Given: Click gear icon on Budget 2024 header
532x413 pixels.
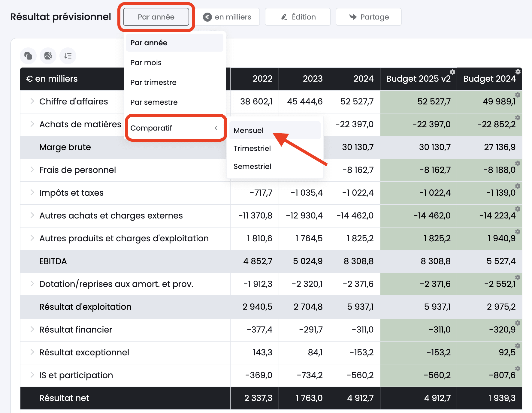Looking at the screenshot, I should coord(518,72).
